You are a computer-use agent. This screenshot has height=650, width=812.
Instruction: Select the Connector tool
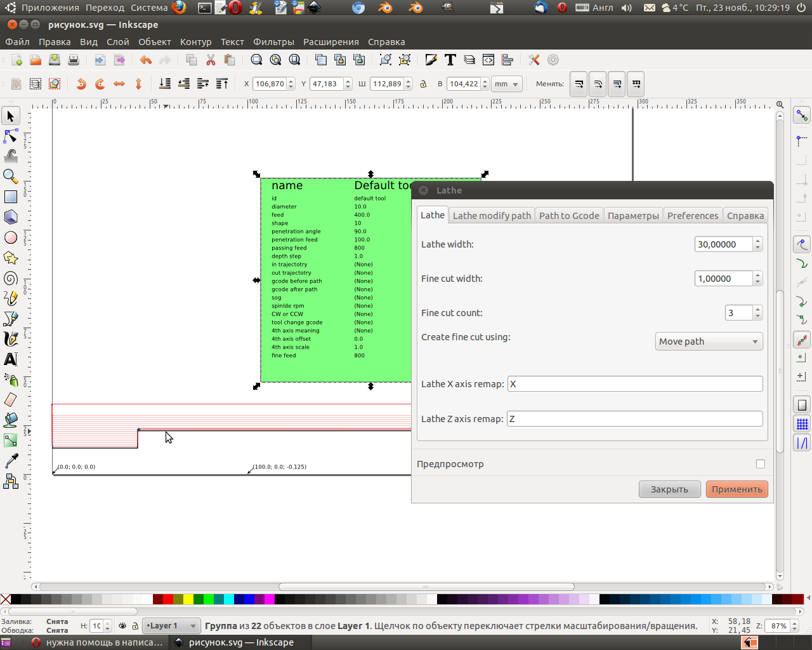[x=11, y=481]
